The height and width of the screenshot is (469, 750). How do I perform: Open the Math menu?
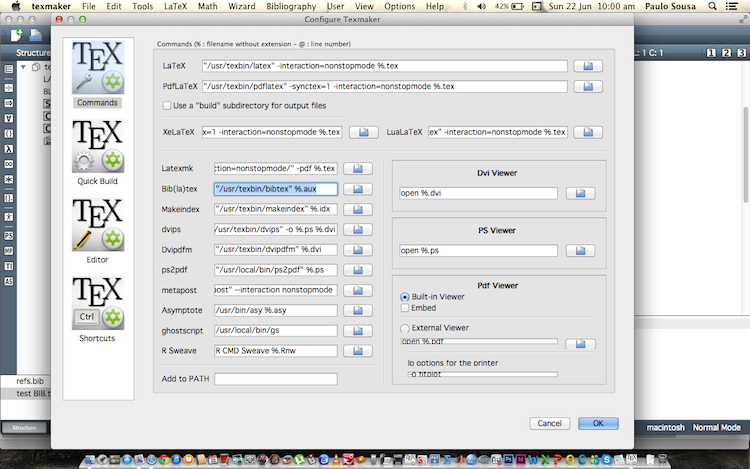point(208,6)
